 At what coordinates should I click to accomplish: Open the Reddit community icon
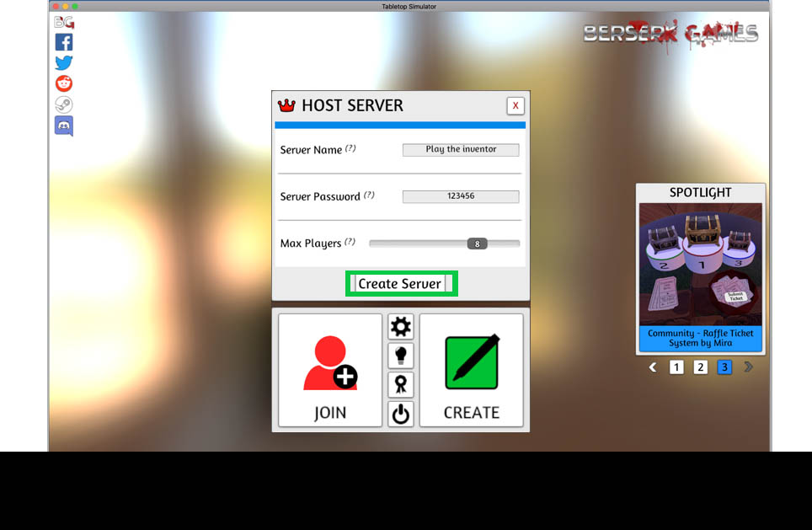(64, 83)
